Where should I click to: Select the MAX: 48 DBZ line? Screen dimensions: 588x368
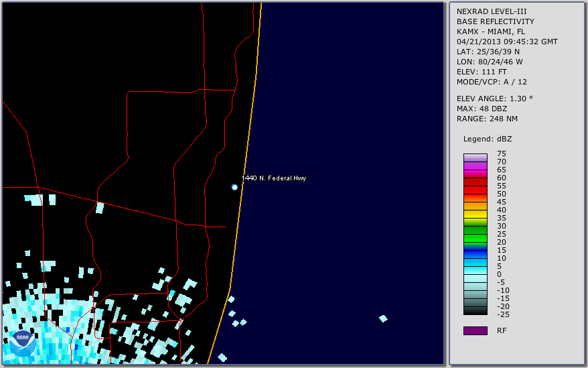pos(482,109)
